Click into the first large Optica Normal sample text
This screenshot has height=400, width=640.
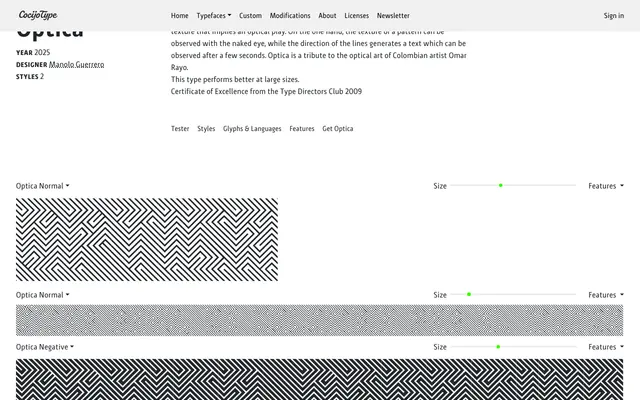click(147, 240)
